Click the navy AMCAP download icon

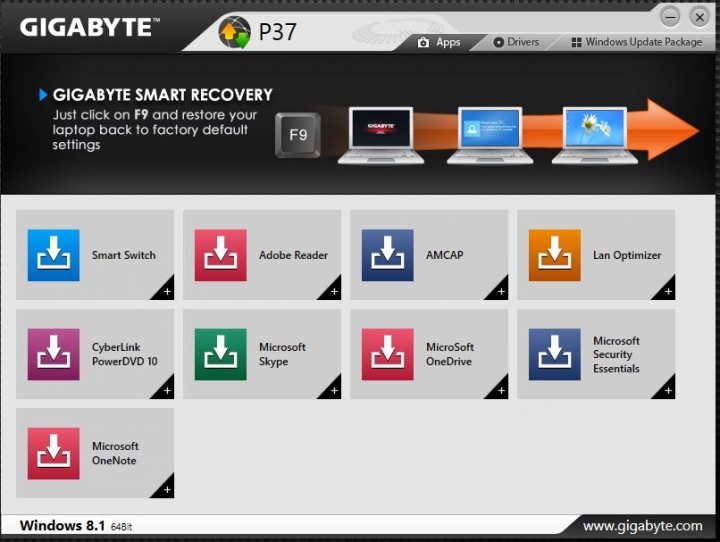(388, 255)
